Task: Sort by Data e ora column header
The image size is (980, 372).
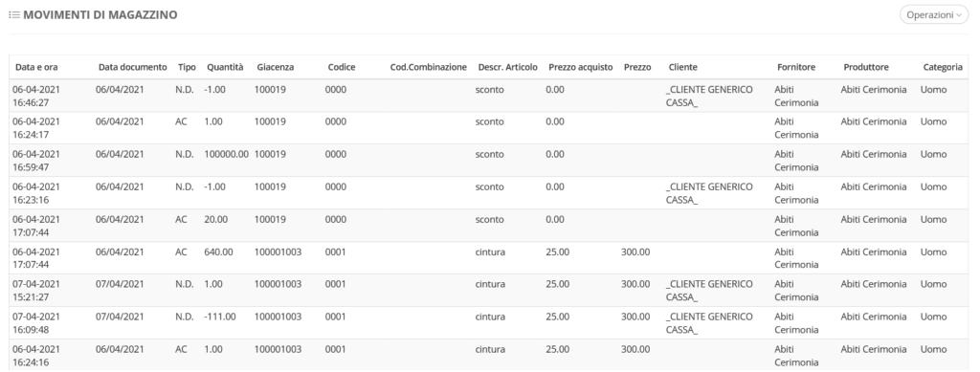Action: tap(36, 67)
